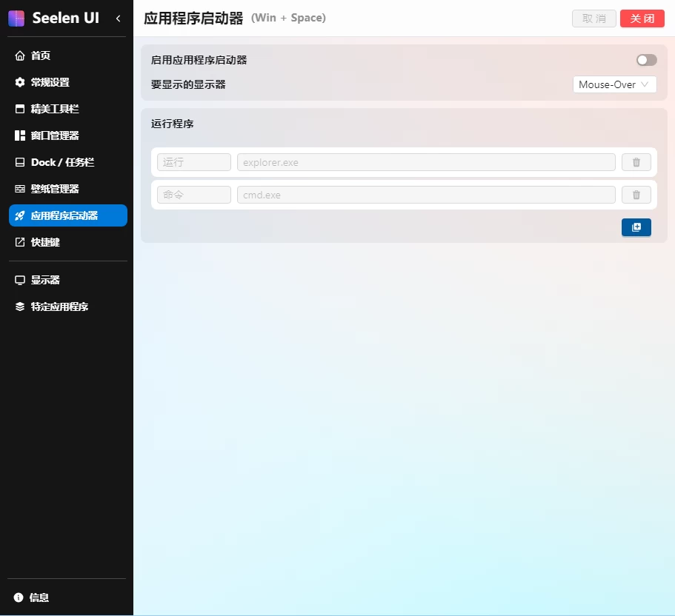Open the 信息 info section

[x=39, y=597]
